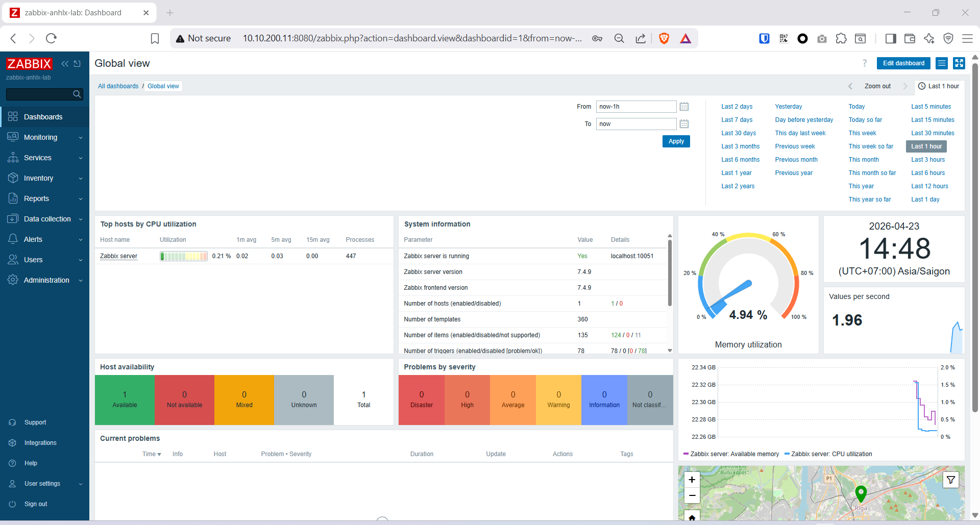Select Last 30 minutes time range
Viewport: 980px width, 525px height.
point(932,133)
